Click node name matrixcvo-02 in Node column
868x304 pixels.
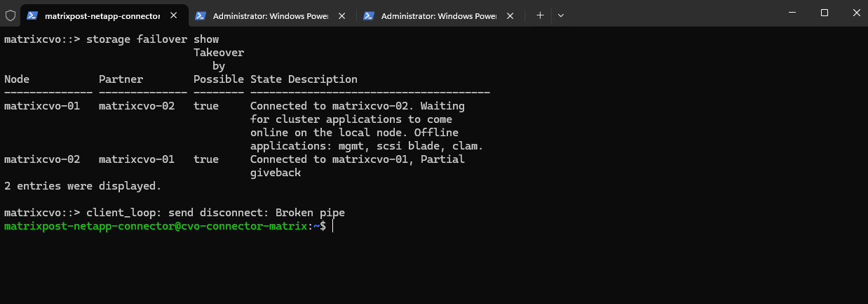click(42, 159)
